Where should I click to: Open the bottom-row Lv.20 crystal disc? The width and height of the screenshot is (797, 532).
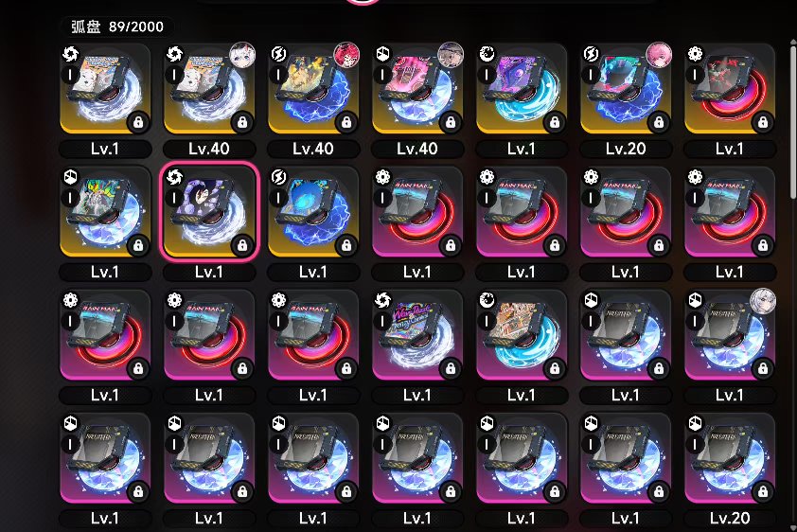point(730,458)
